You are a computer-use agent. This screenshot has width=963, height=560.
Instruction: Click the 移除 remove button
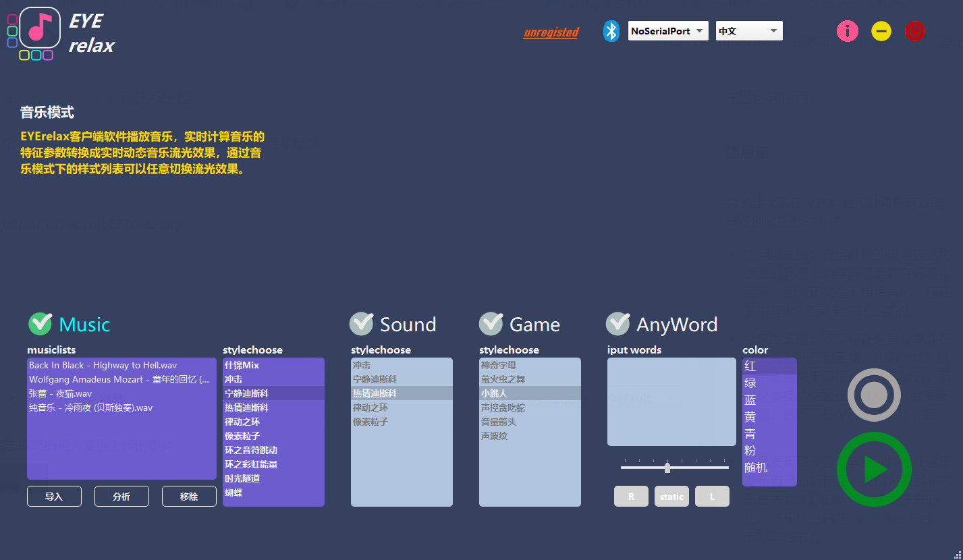[x=189, y=497]
